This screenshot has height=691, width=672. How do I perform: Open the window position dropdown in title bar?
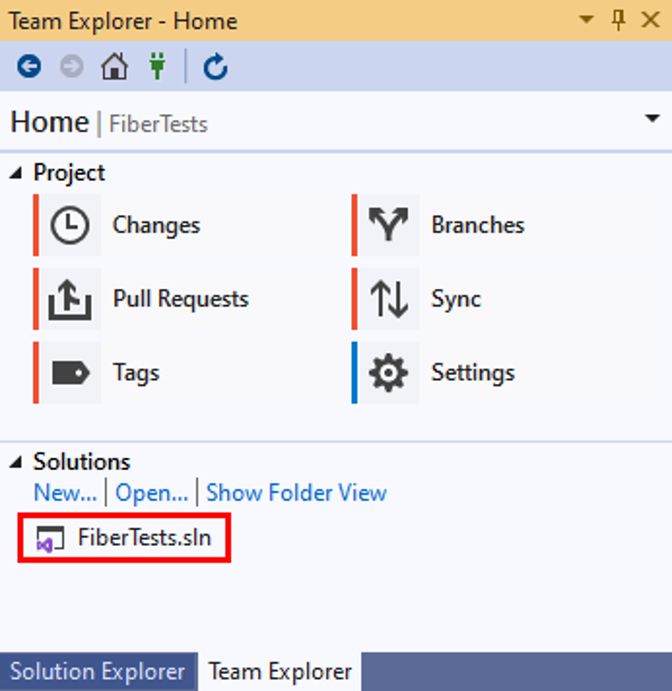[586, 19]
